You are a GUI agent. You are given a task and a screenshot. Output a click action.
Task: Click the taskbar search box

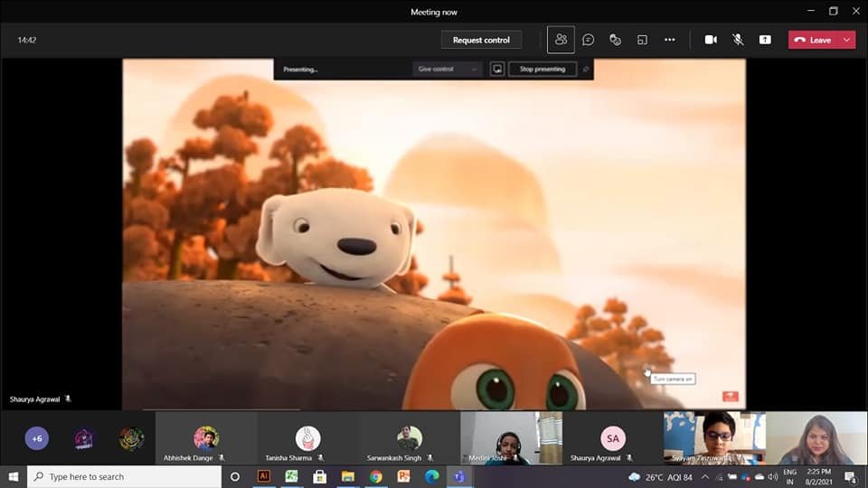point(125,476)
